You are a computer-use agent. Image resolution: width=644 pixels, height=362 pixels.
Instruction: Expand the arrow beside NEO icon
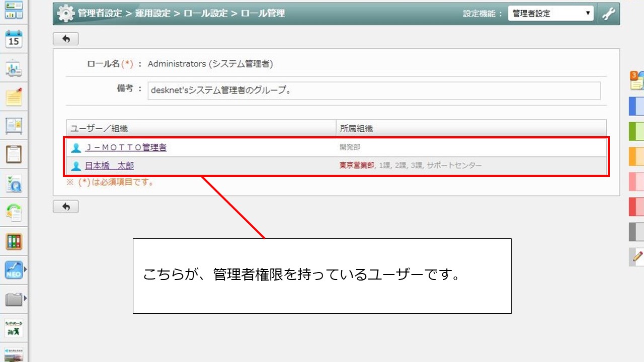[x=25, y=270]
